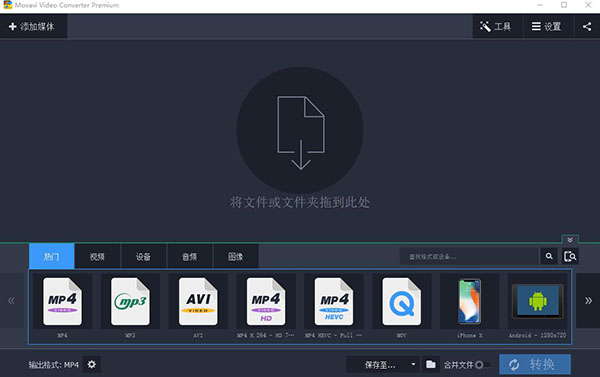Switch to the 热门 popular tab
This screenshot has height=377, width=600.
(x=52, y=256)
